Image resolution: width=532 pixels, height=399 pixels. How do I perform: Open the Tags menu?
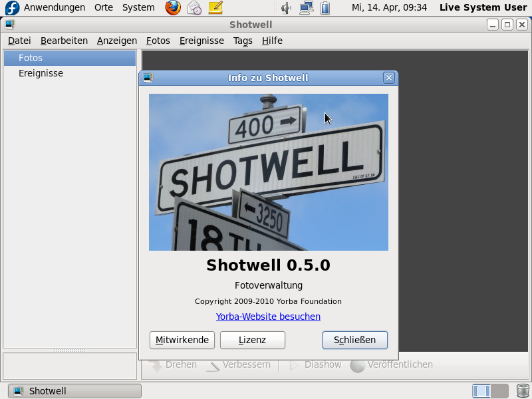point(243,41)
